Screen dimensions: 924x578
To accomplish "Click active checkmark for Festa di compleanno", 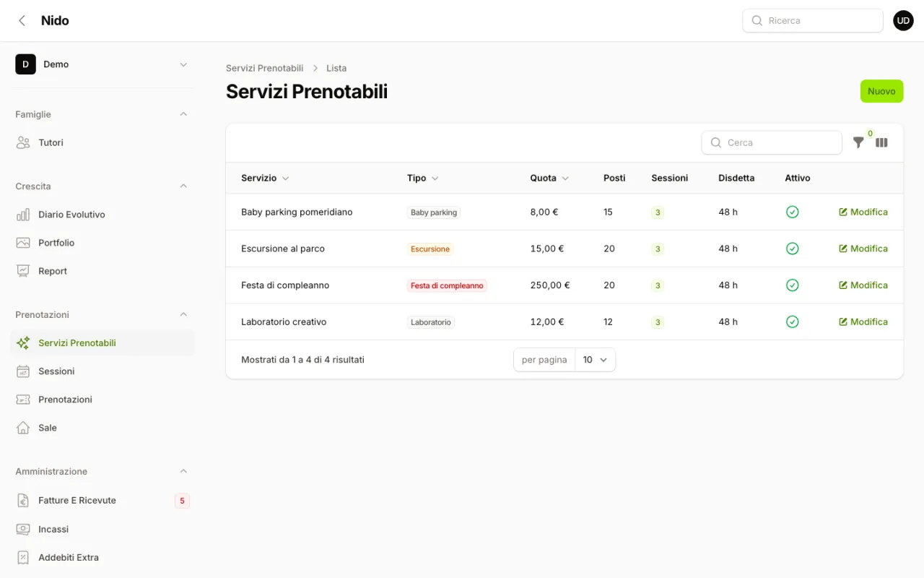I will pyautogui.click(x=792, y=285).
